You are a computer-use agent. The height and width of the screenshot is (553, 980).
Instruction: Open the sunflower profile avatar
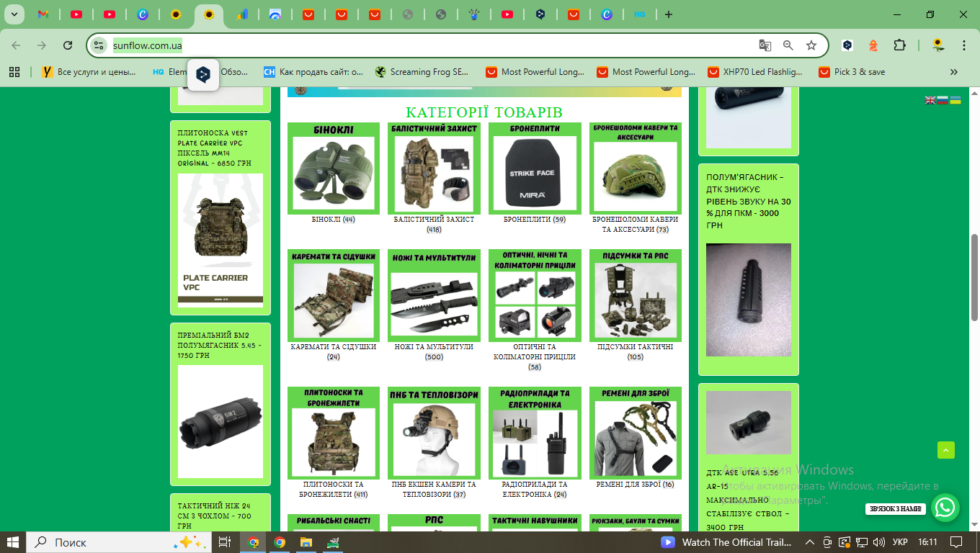(938, 45)
